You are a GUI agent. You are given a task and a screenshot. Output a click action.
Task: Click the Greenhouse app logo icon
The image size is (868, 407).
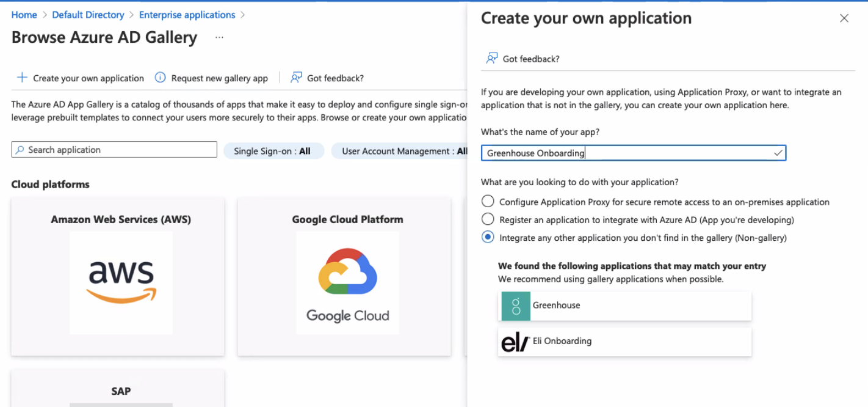[x=516, y=306]
